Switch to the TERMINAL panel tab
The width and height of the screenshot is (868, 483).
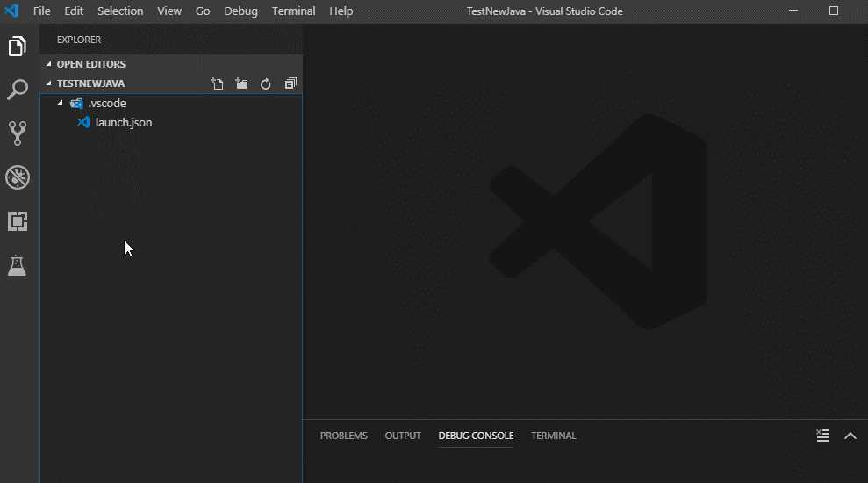554,436
